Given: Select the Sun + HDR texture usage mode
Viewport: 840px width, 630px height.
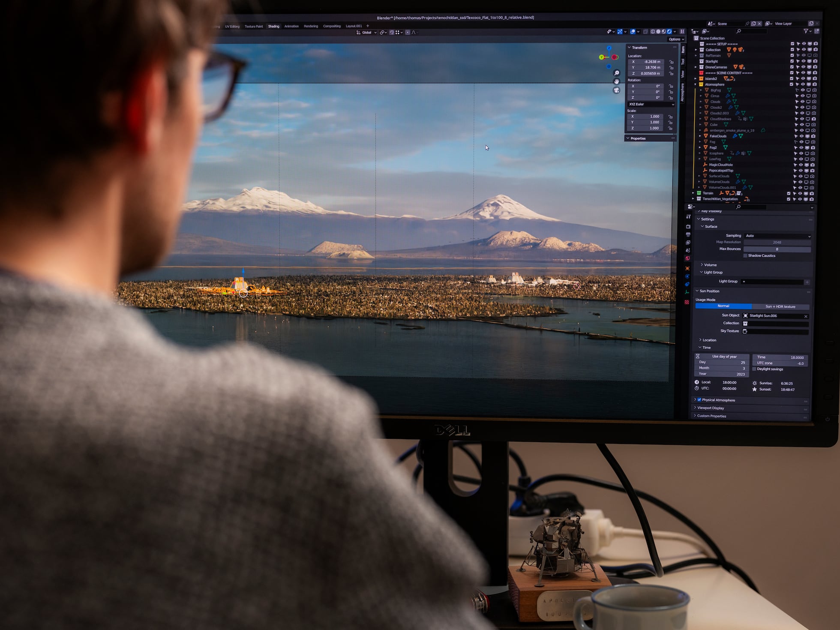Looking at the screenshot, I should click(x=780, y=306).
